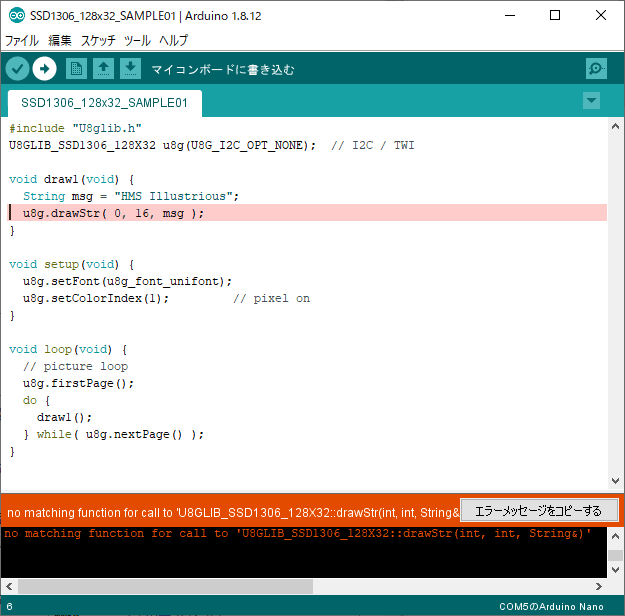Click the Save sketch down-arrow icon
The image size is (625, 616).
pos(130,69)
